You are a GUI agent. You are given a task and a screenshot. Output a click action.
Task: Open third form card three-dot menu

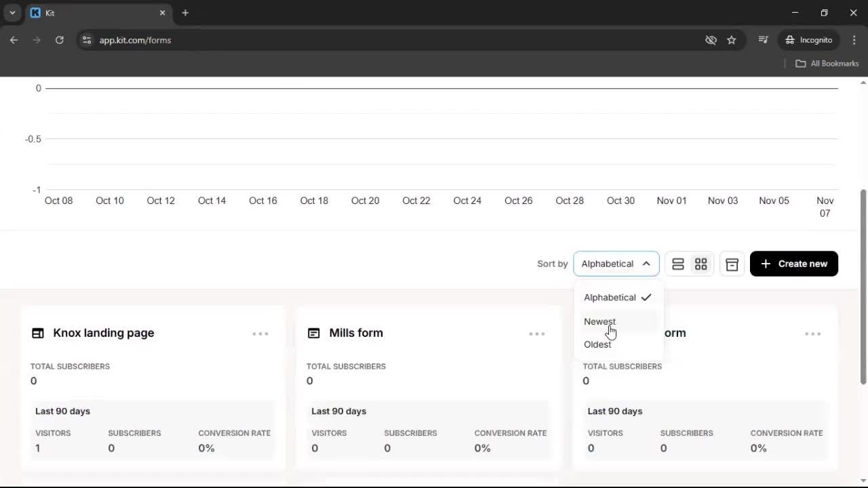(812, 333)
